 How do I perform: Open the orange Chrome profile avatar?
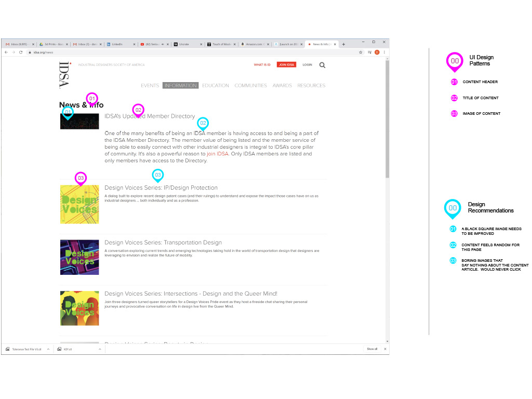377,52
